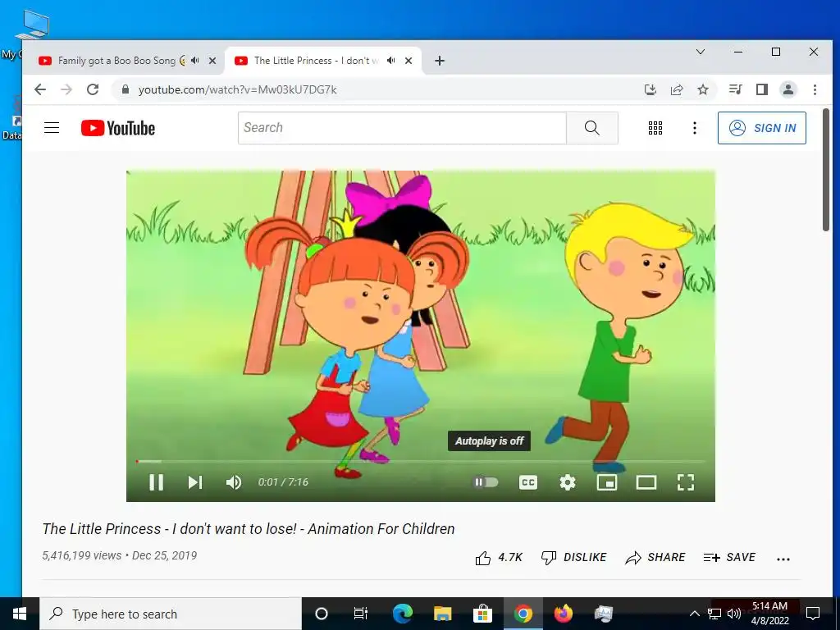Launch Microsoft Edge from taskbar
This screenshot has width=840, height=630.
(402, 614)
